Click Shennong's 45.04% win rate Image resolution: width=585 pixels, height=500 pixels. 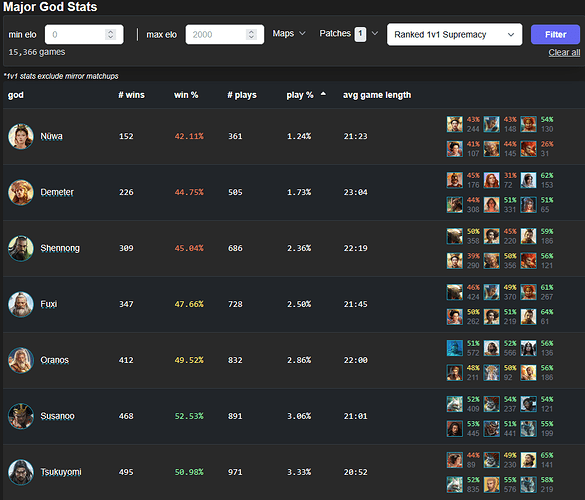189,248
